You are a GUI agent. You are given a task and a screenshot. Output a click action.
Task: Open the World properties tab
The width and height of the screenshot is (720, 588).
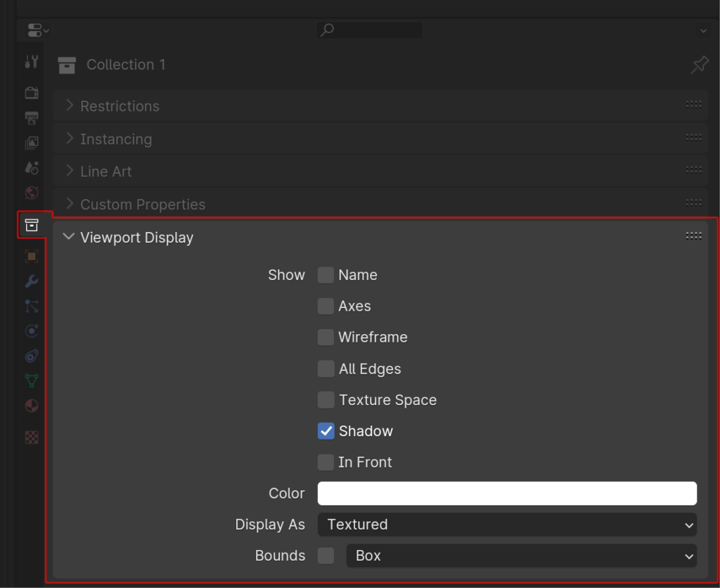31,193
